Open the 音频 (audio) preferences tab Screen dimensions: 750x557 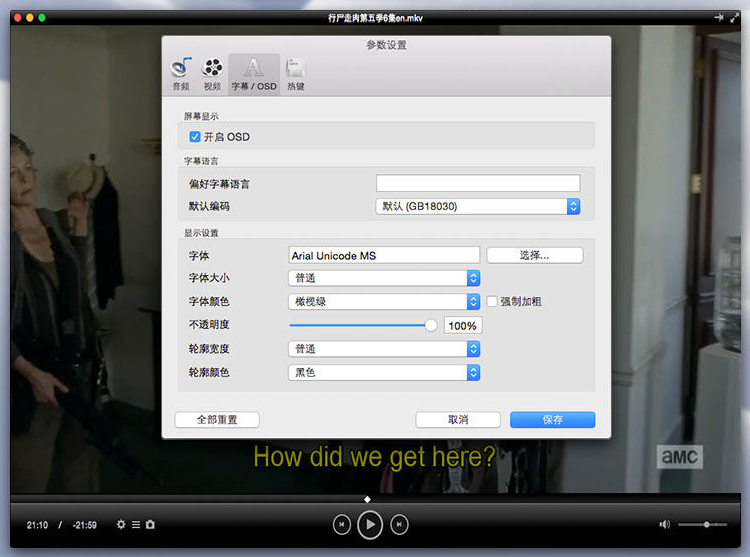coord(181,74)
